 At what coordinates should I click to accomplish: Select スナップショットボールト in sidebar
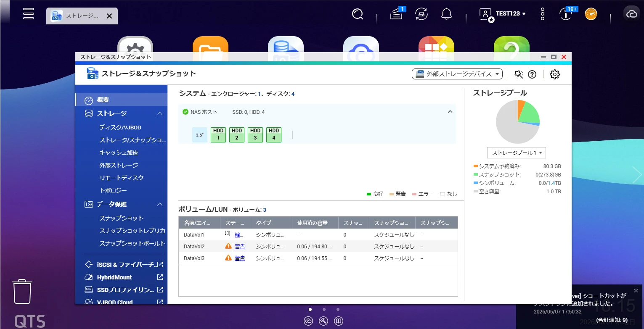point(133,243)
